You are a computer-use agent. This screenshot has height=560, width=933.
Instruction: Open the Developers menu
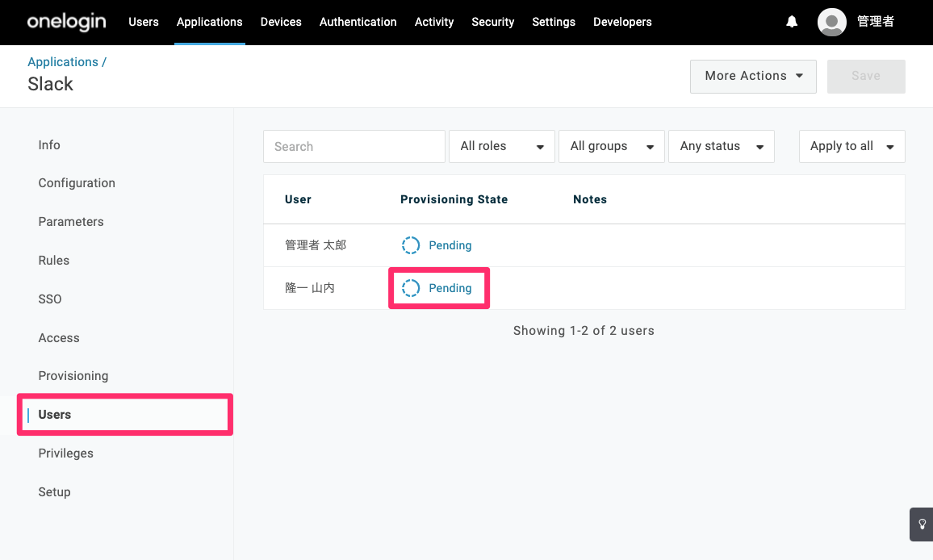tap(622, 22)
